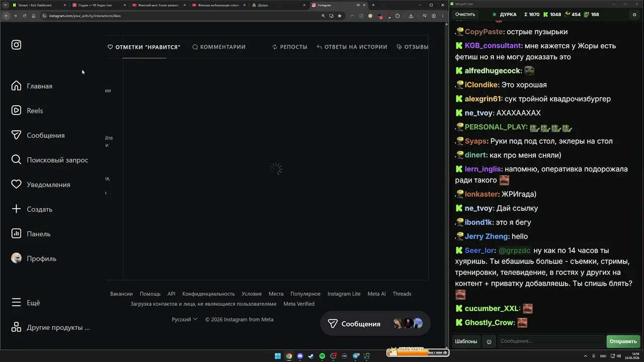Open the Meta AI footer link

[377, 294]
